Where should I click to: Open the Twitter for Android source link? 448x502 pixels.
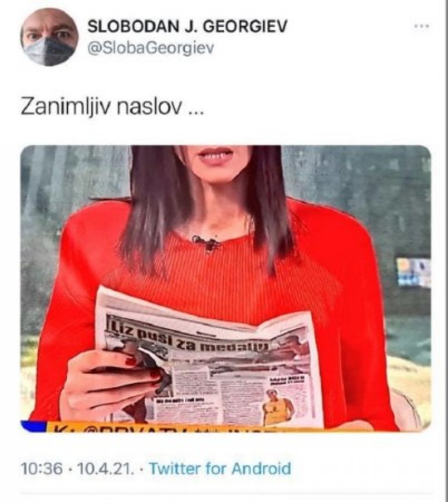click(x=221, y=469)
